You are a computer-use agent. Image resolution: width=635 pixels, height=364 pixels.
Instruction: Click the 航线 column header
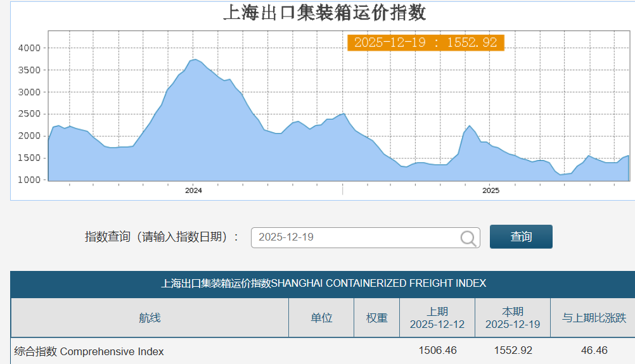click(x=150, y=318)
